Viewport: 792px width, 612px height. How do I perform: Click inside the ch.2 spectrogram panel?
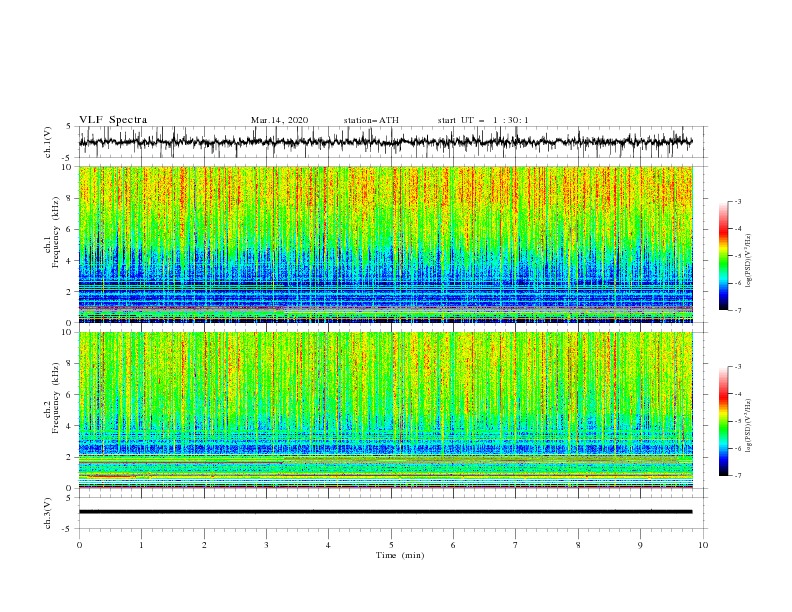[385, 410]
